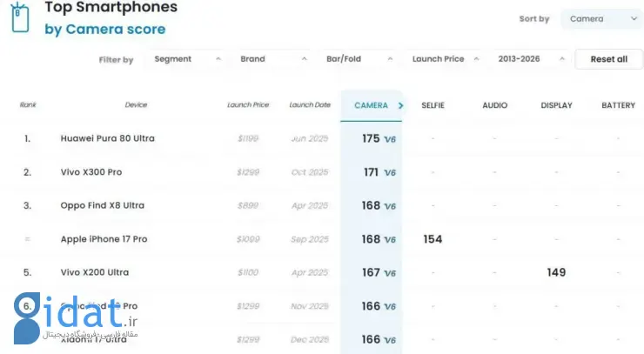Open the Bar/Fold filter

[x=359, y=59]
